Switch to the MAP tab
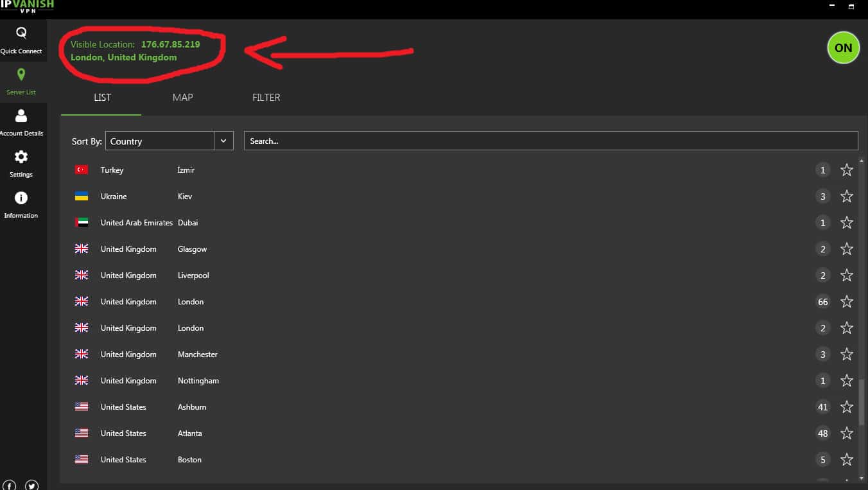868x490 pixels. tap(182, 98)
